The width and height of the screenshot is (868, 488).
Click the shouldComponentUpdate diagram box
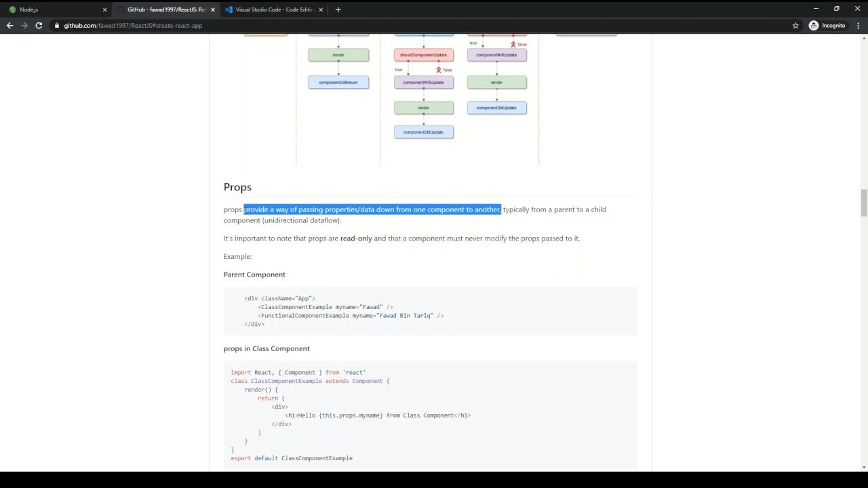pos(423,55)
